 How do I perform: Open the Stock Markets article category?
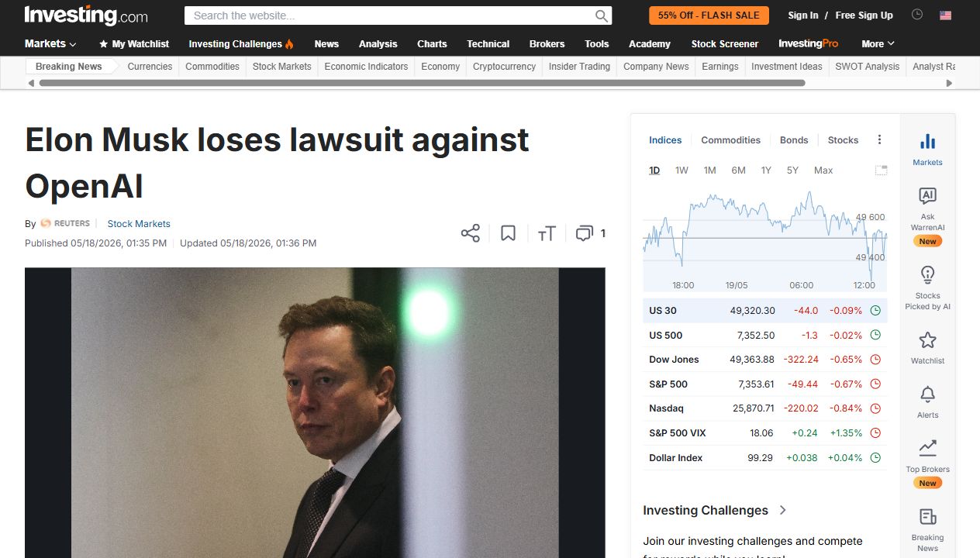pos(139,224)
